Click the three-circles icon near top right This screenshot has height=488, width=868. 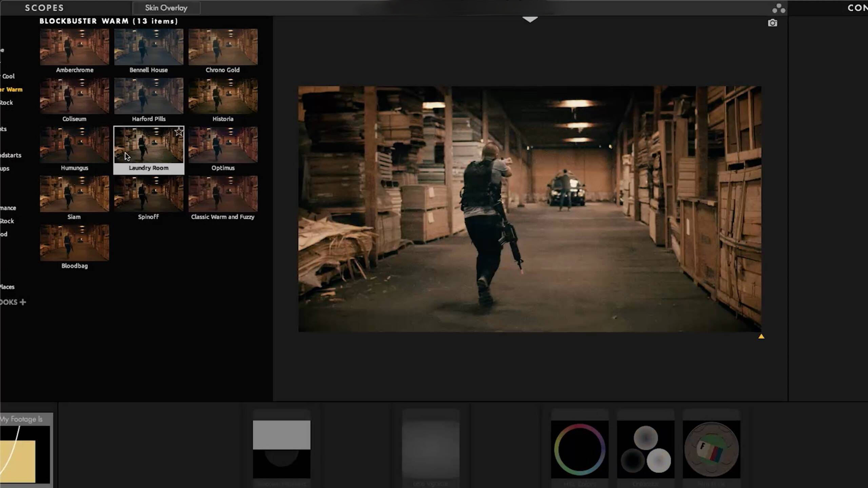(778, 8)
